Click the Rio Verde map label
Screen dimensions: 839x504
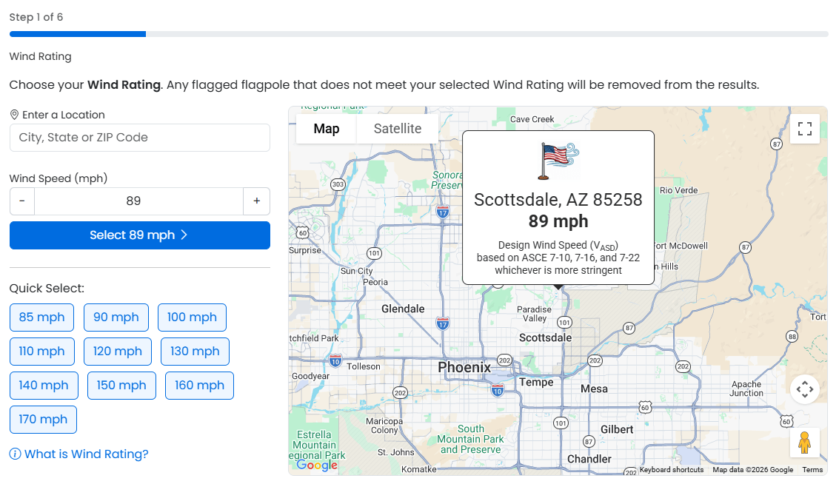678,190
